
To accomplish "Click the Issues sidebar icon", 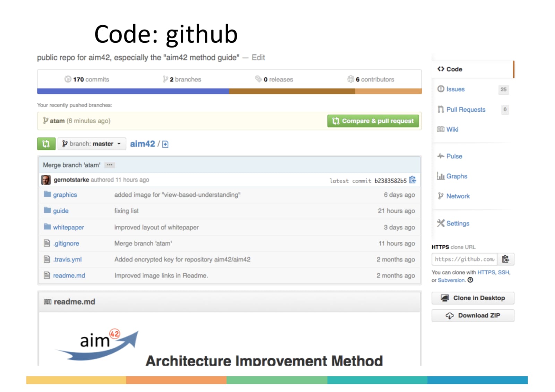I will 441,89.
